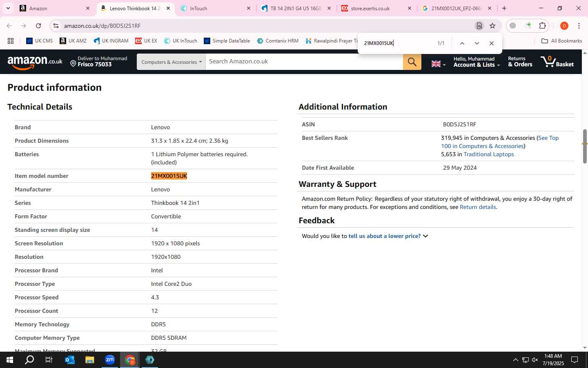
Task: Switch to the TB 14 2IN1 G4 tab
Action: coord(296,8)
